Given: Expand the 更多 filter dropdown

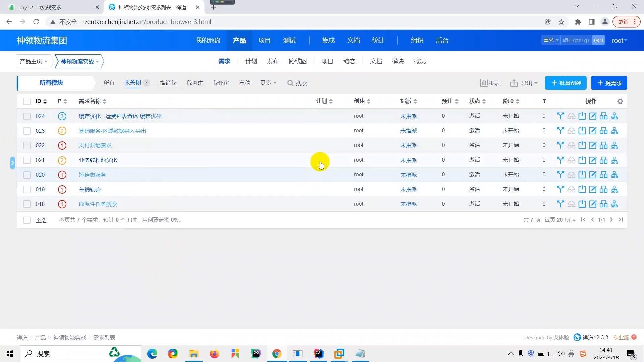Looking at the screenshot, I should [x=268, y=83].
